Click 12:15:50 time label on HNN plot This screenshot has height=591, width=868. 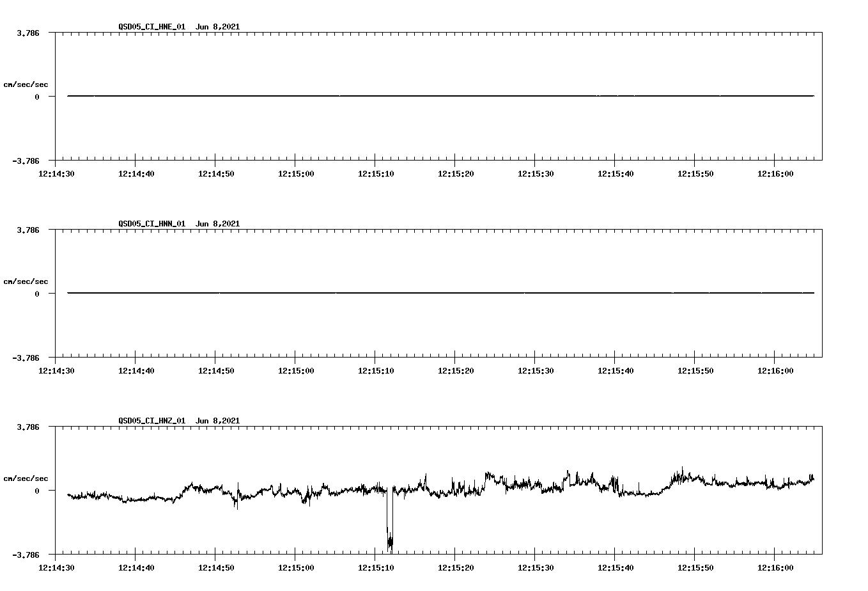point(695,371)
